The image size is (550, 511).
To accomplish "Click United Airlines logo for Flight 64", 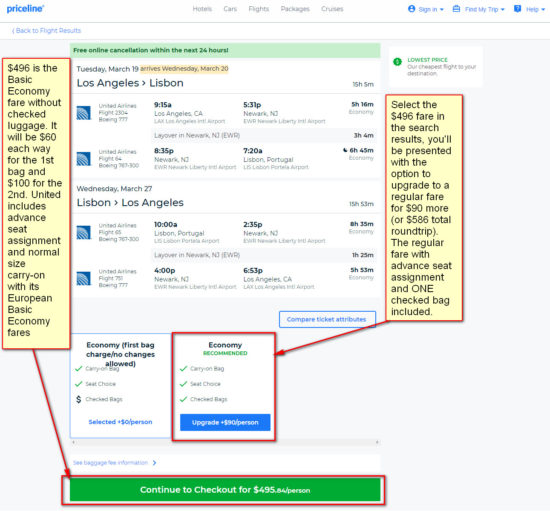I will [83, 159].
